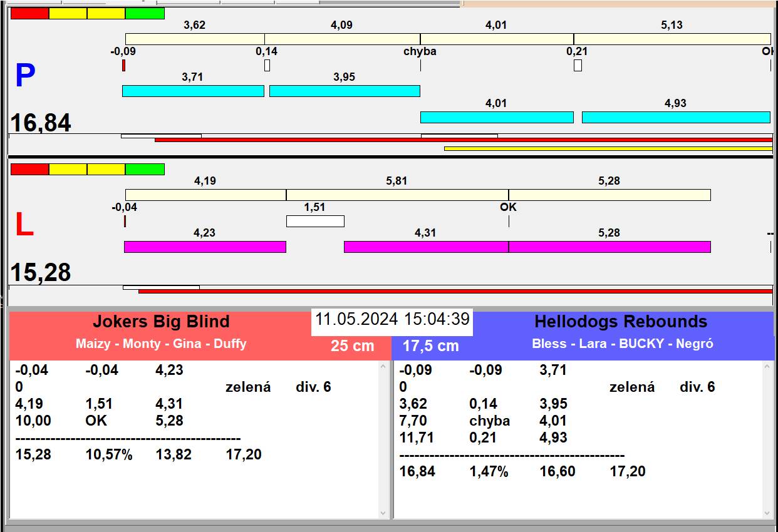
Task: Click the Hellodogs Rebounds team name
Action: point(621,322)
